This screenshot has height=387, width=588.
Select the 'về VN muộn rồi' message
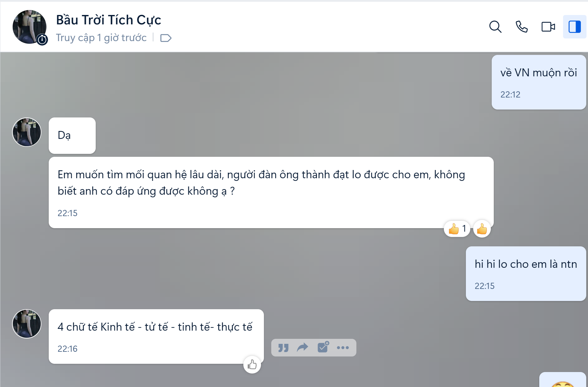coord(539,82)
